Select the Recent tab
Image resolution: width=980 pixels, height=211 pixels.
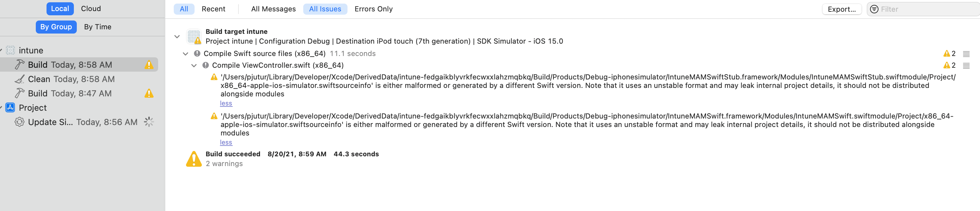[x=214, y=9]
